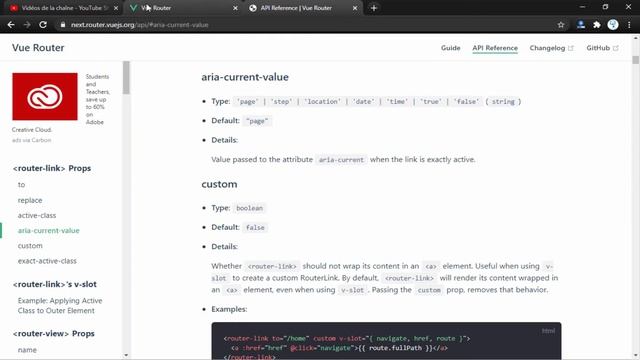Select 'replace' in the sidebar
This screenshot has width=640, height=360.
30,200
